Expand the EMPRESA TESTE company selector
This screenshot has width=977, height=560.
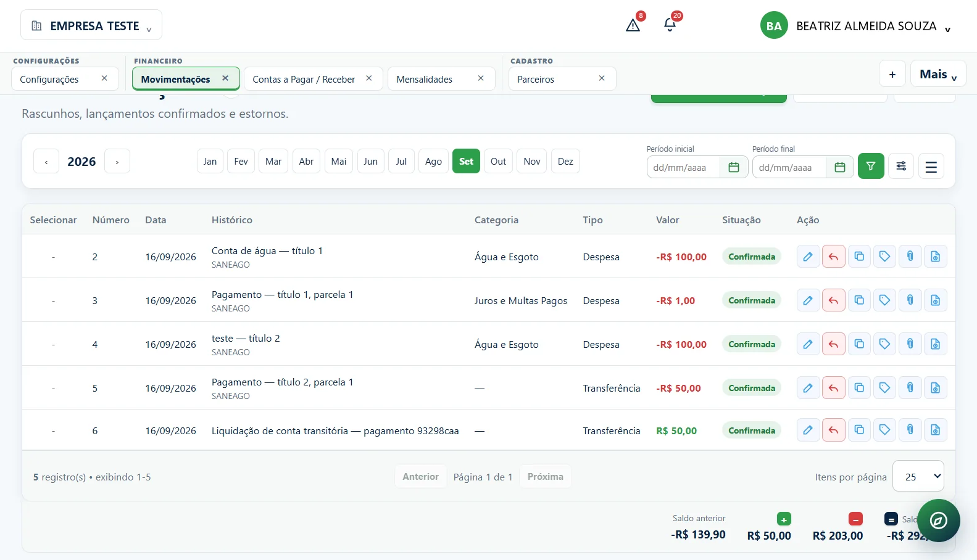click(x=91, y=25)
